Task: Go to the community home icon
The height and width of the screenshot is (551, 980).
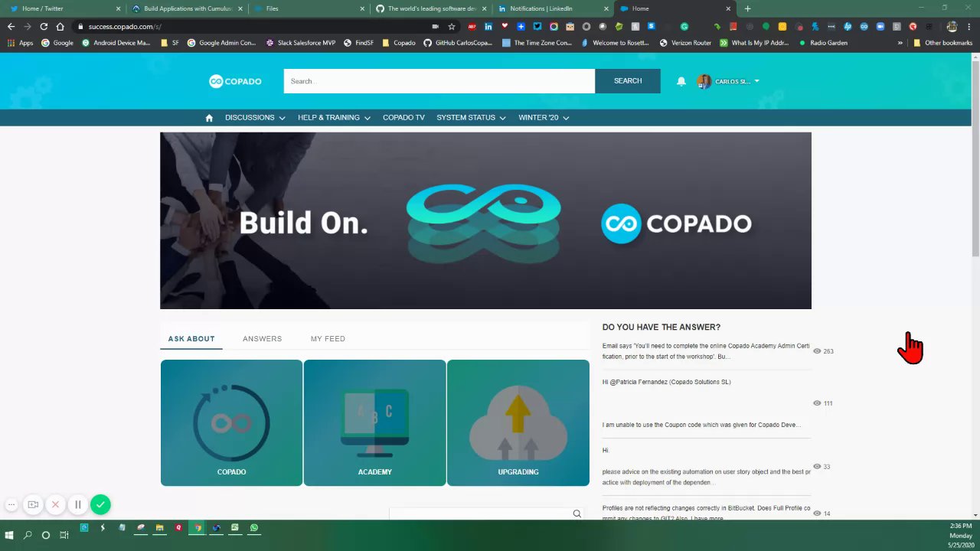Action: tap(209, 118)
